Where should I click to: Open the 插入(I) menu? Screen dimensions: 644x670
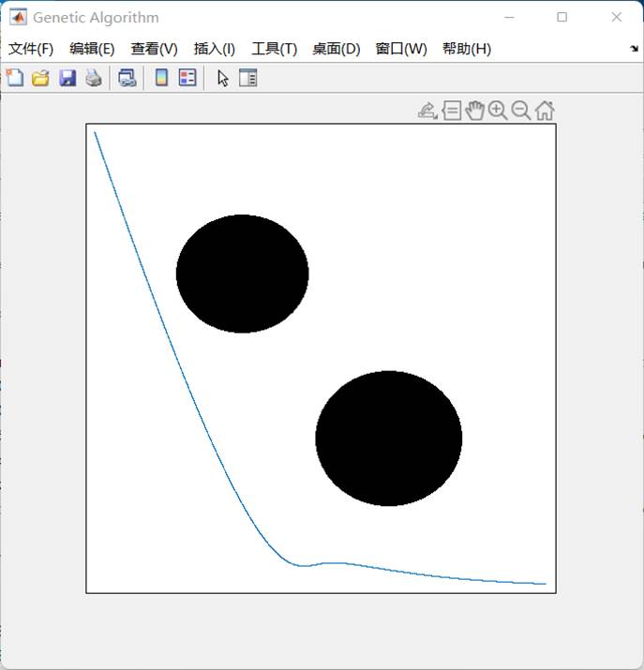point(214,49)
